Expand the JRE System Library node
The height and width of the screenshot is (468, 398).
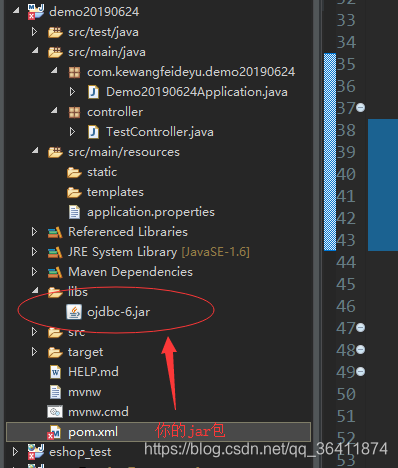pyautogui.click(x=34, y=252)
